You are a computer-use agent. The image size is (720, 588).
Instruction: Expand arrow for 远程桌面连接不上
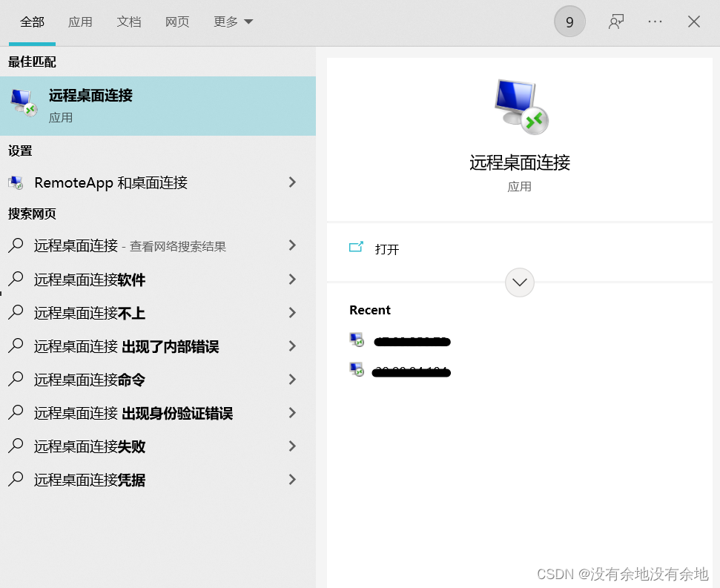(x=292, y=313)
